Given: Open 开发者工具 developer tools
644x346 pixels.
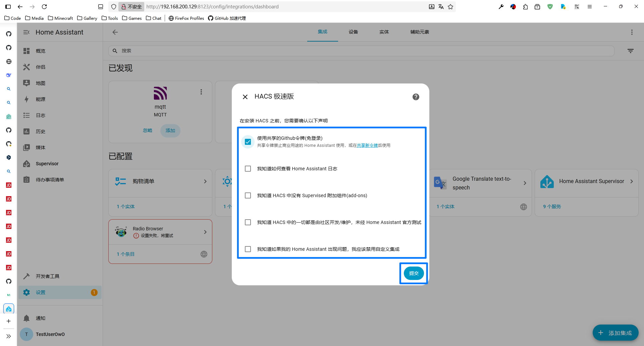Looking at the screenshot, I should [x=60, y=276].
